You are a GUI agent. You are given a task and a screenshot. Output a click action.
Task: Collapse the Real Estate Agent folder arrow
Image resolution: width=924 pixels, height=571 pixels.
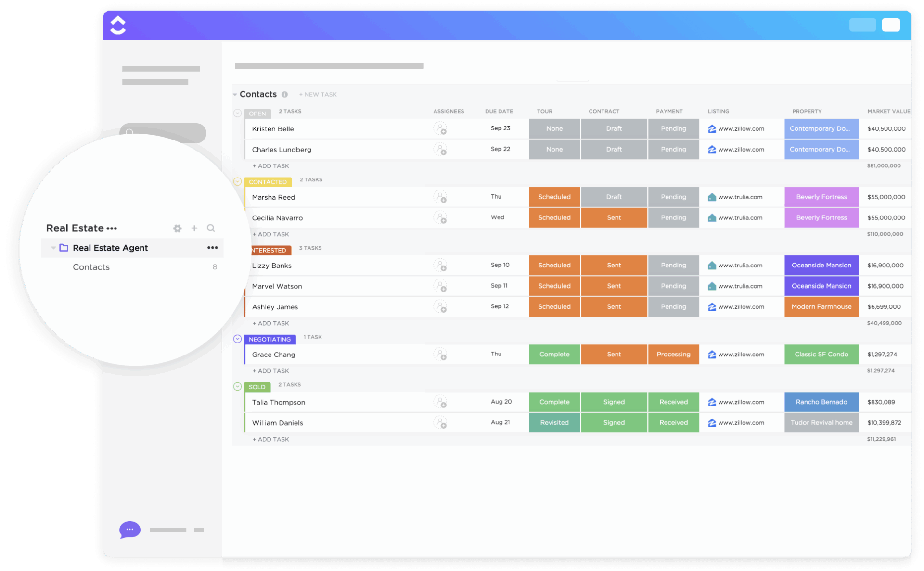(53, 248)
